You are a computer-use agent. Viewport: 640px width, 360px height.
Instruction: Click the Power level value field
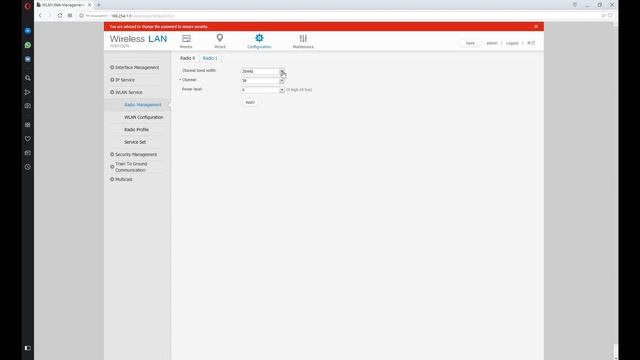260,90
